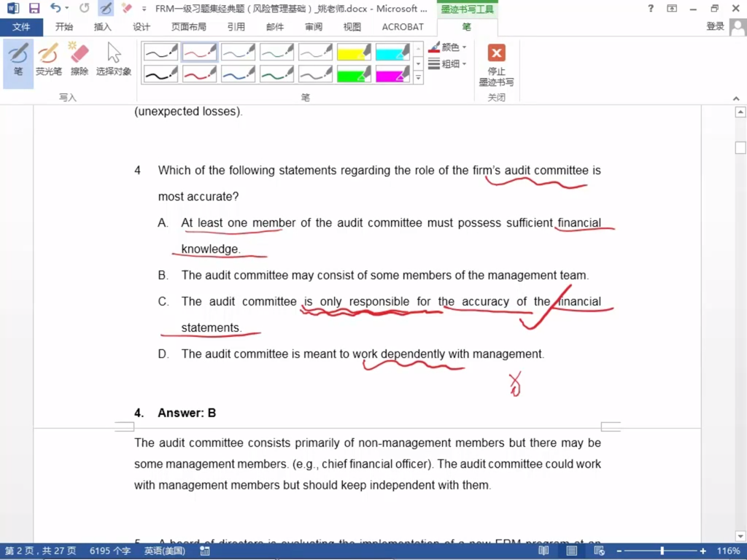Expand the pen styles gallery more button
This screenshot has height=560, width=747.
click(x=418, y=78)
